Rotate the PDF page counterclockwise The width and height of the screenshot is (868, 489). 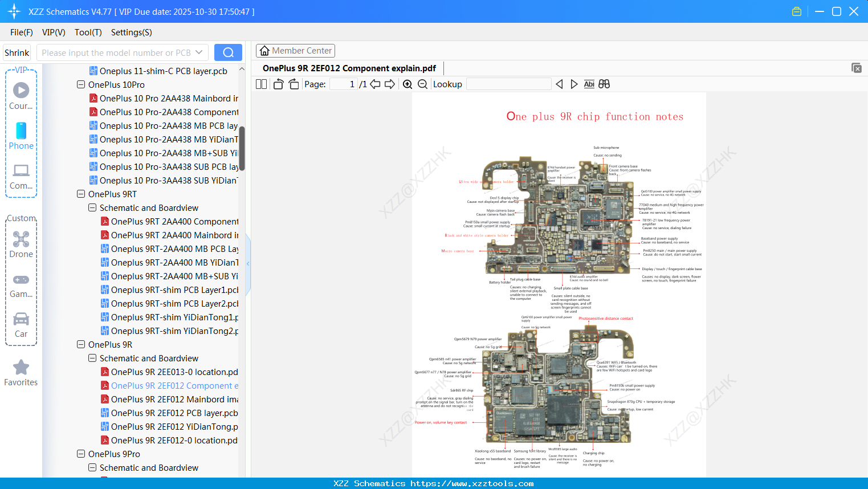pos(278,84)
